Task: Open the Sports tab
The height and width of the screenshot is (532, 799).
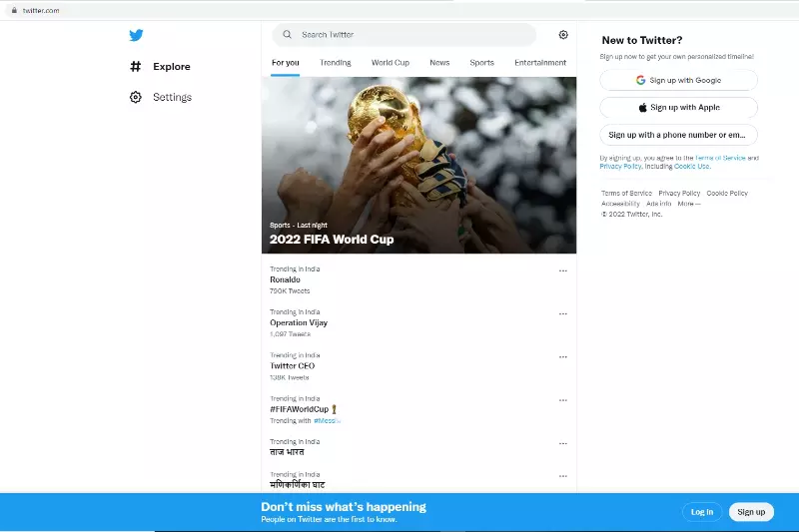Action: [482, 63]
